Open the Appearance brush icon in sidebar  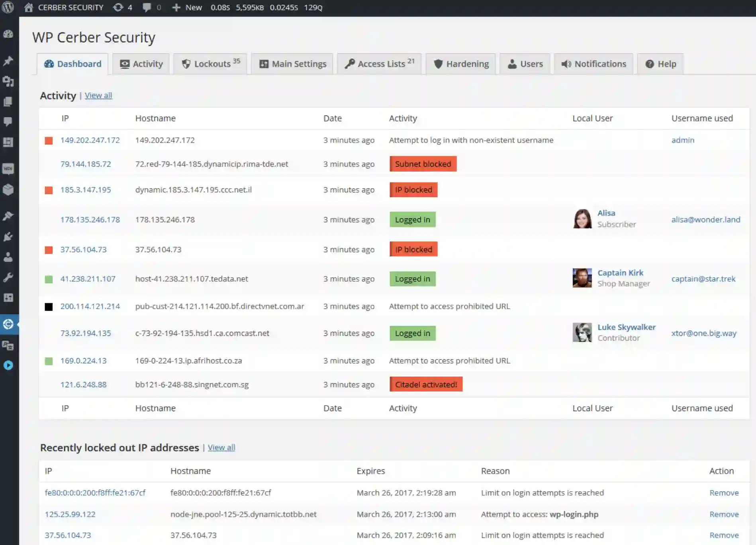pos(8,216)
